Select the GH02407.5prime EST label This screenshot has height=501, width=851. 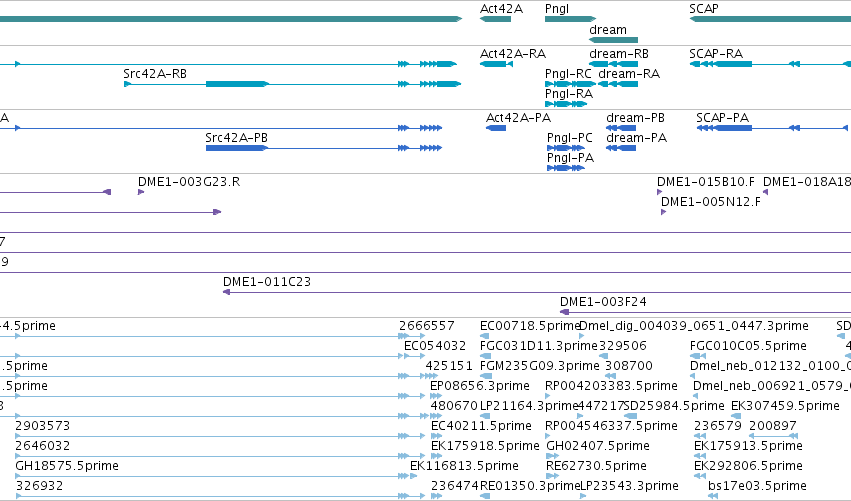point(598,446)
